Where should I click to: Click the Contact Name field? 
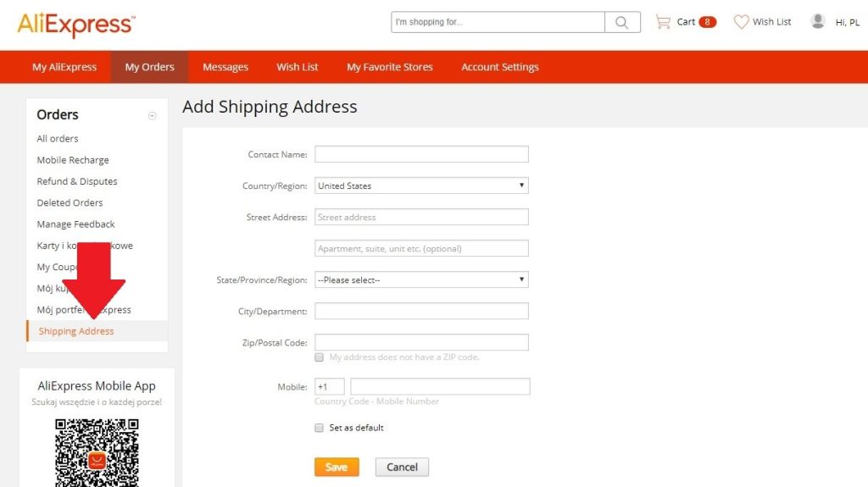pos(421,154)
